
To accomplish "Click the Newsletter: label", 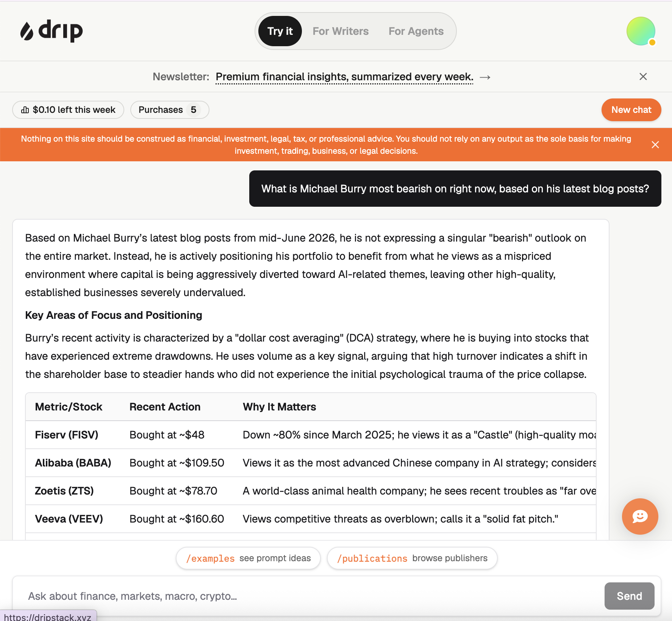I will click(181, 77).
